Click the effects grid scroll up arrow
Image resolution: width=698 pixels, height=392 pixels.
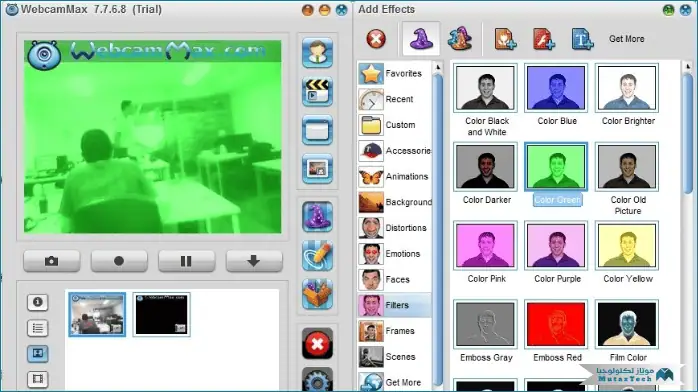pyautogui.click(x=688, y=67)
